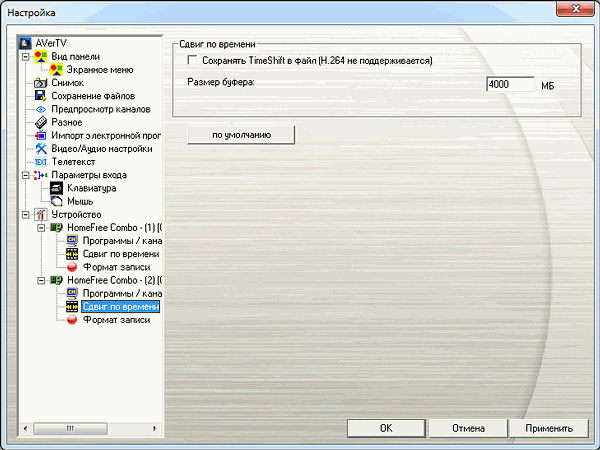Viewport: 600px width, 450px height.
Task: Click the card icon for HomeFree Combo - (1)
Action: (x=56, y=228)
